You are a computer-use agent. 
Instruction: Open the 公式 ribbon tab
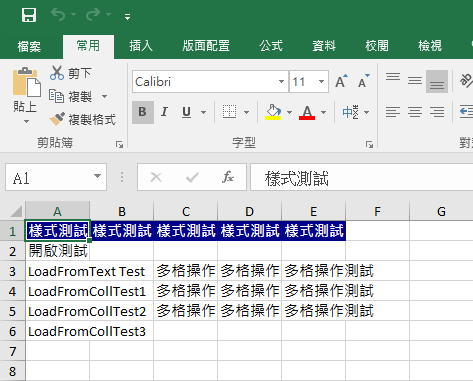click(271, 46)
